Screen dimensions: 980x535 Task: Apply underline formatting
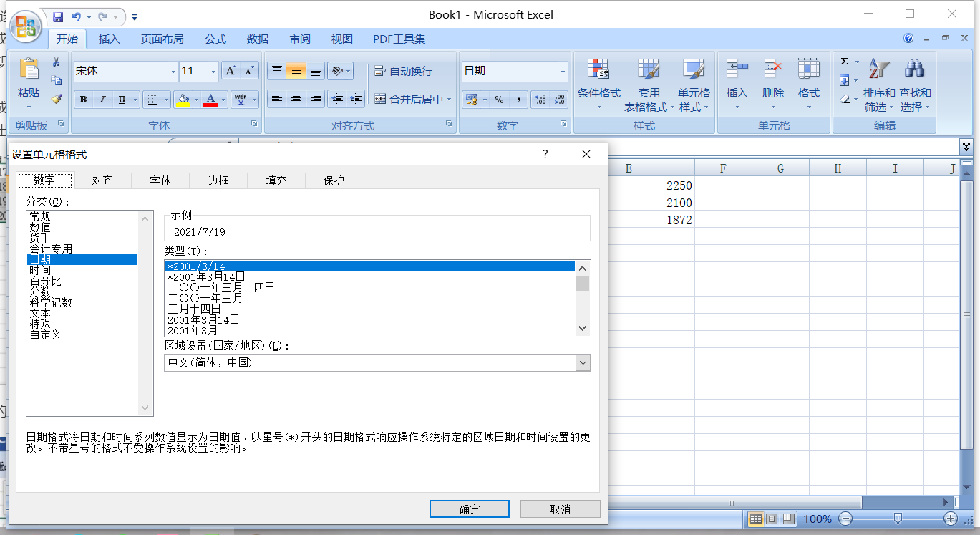pos(121,100)
